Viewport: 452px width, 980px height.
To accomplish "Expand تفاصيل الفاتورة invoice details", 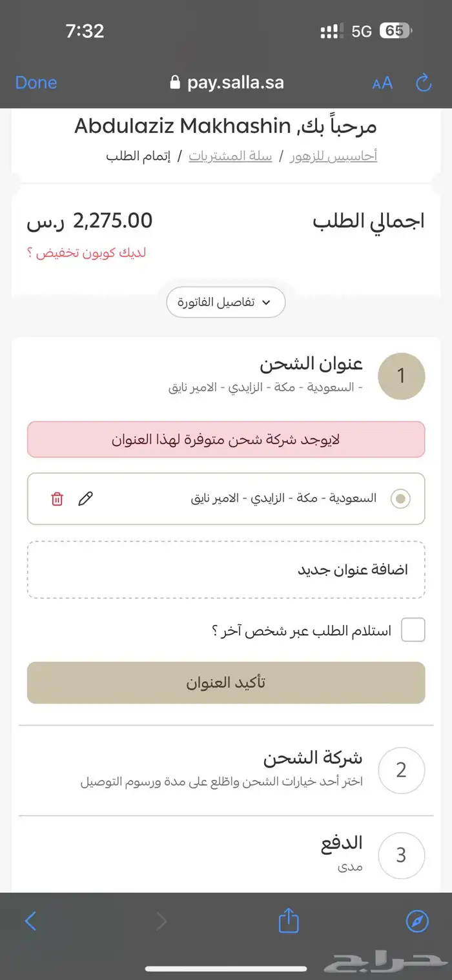I will pos(225,302).
